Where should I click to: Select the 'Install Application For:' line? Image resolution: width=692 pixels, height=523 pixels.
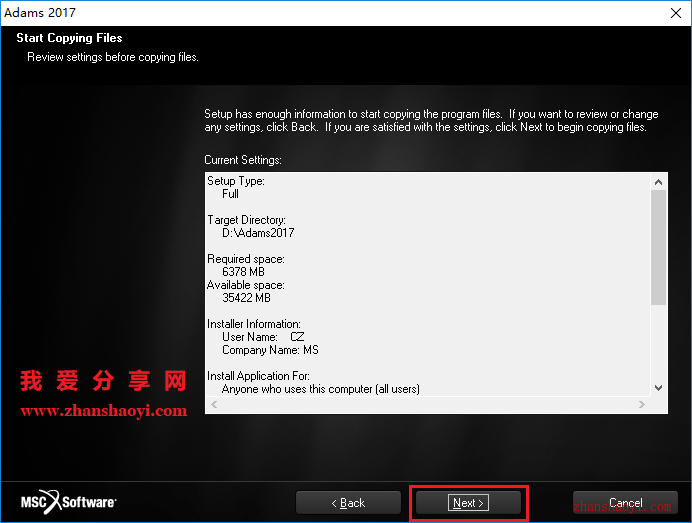tap(258, 376)
